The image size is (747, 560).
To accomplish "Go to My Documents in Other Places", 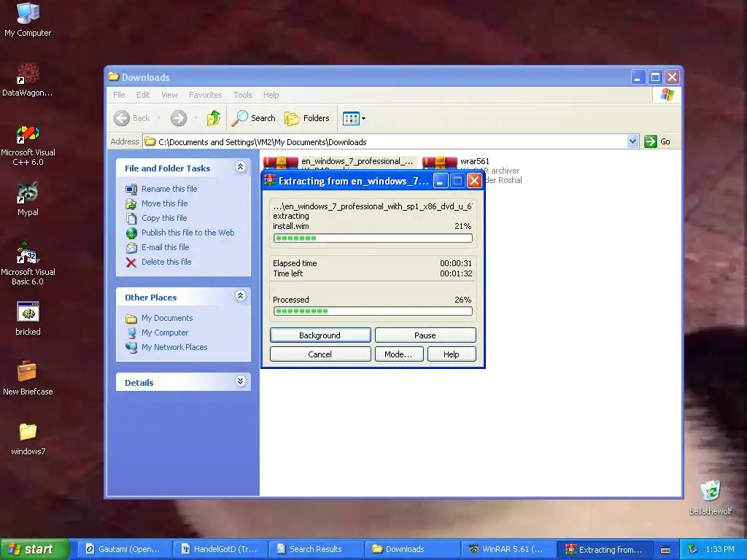I will 159,318.
